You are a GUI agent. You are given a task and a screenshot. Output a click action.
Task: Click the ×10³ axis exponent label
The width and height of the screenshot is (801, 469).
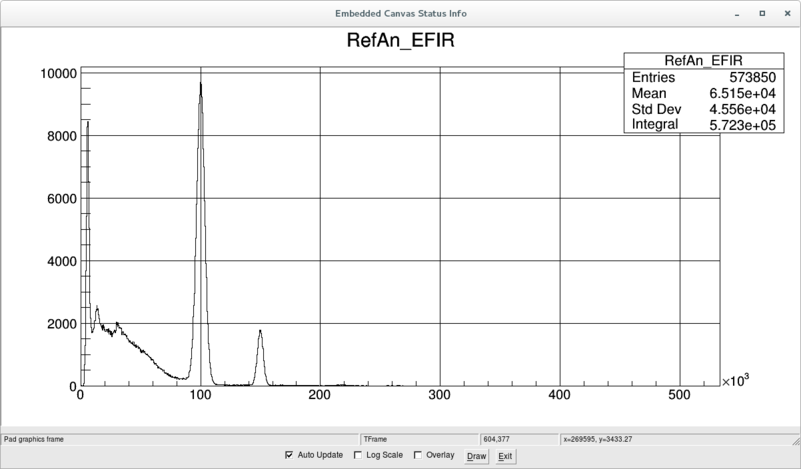(x=735, y=381)
